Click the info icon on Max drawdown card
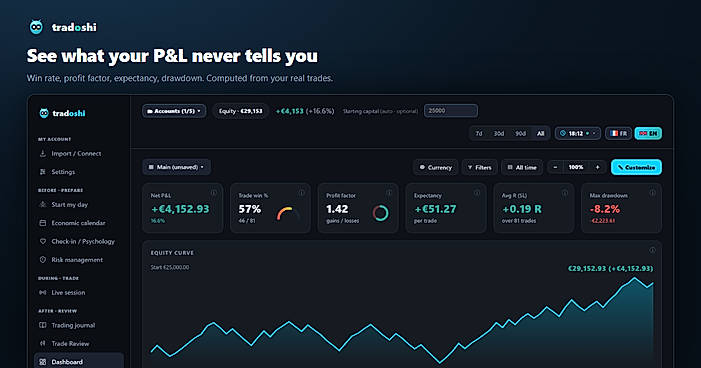 653,193
